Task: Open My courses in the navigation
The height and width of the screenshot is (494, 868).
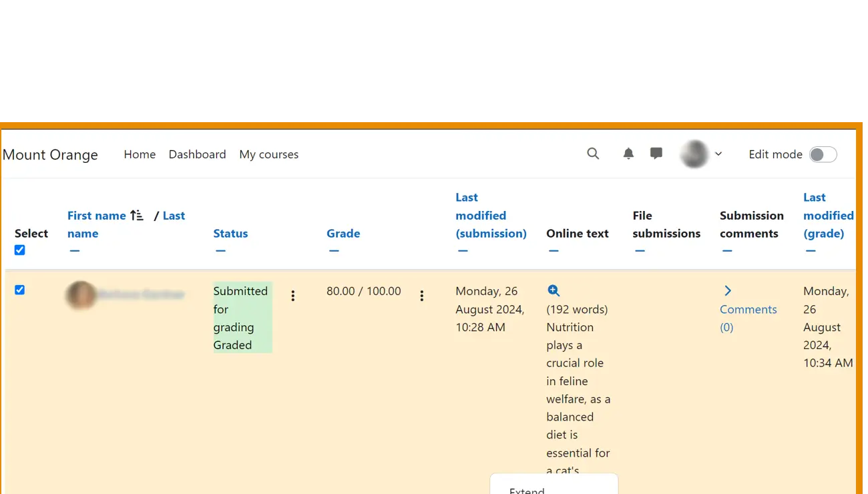Action: point(268,154)
